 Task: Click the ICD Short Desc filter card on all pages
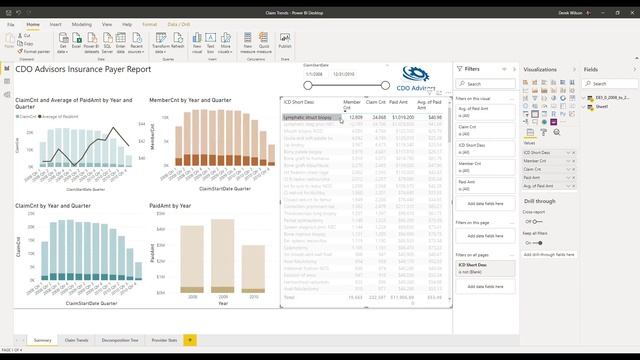[x=485, y=268]
